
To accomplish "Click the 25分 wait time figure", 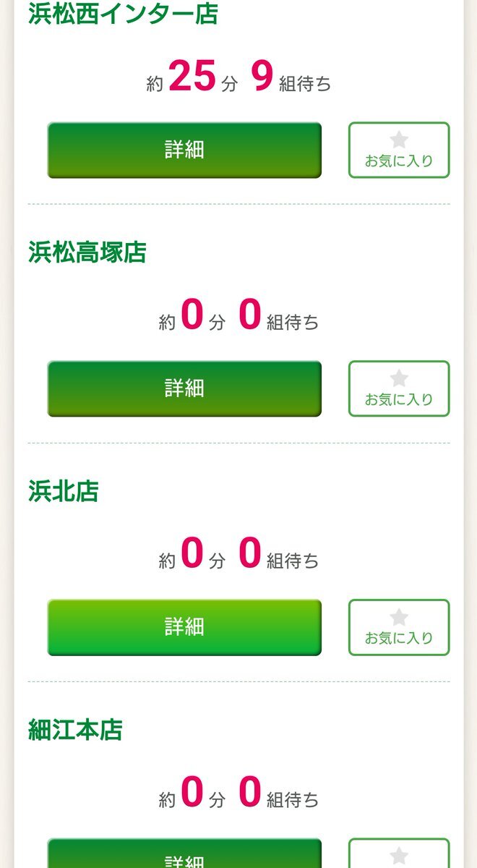I will coord(192,78).
